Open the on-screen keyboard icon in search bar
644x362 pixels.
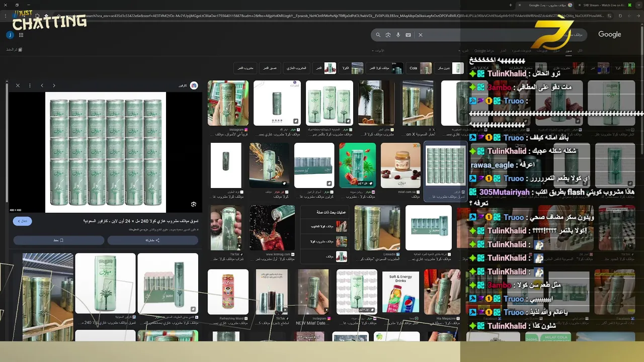pos(408,35)
